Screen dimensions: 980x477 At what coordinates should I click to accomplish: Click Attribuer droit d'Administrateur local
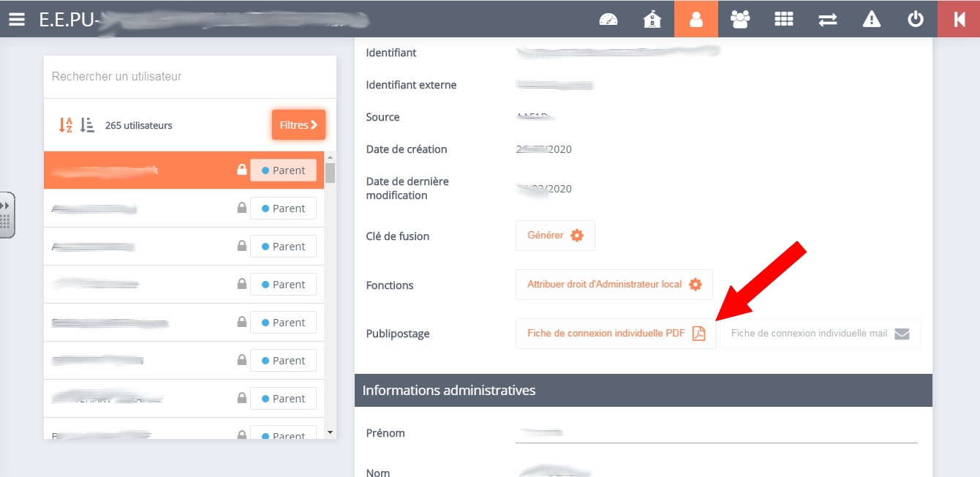[604, 284]
